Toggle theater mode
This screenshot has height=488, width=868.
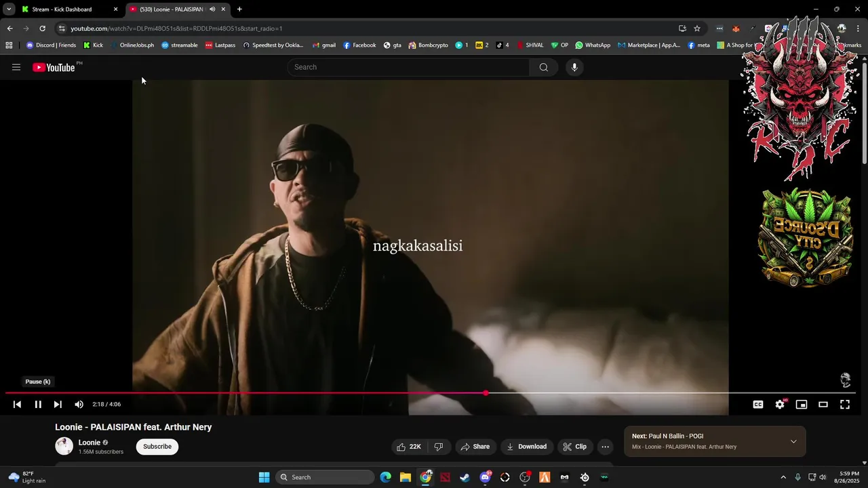pyautogui.click(x=823, y=405)
